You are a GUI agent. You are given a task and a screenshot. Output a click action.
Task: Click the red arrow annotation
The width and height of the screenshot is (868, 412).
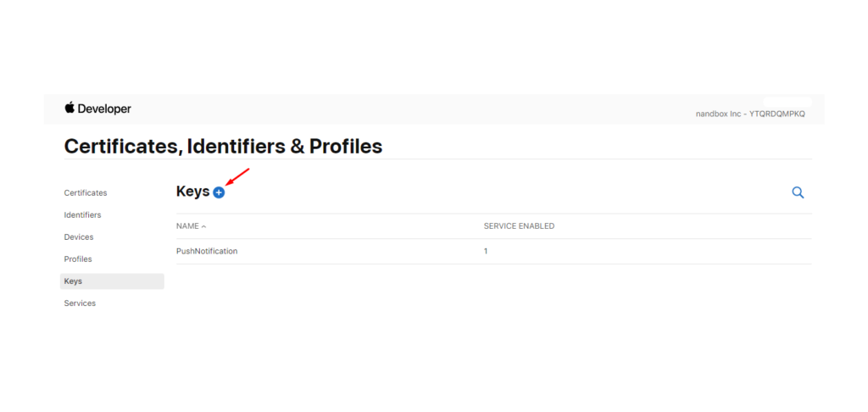tap(238, 178)
